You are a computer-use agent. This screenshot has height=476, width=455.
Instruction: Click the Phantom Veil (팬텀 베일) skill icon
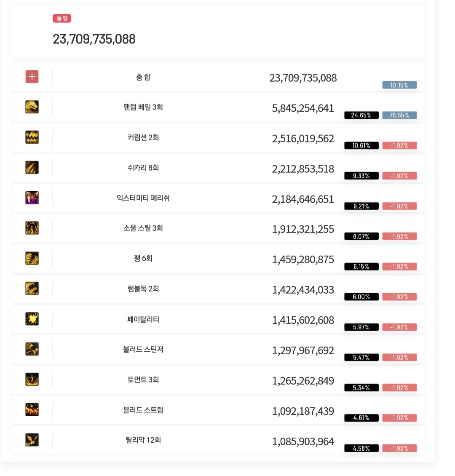click(32, 107)
